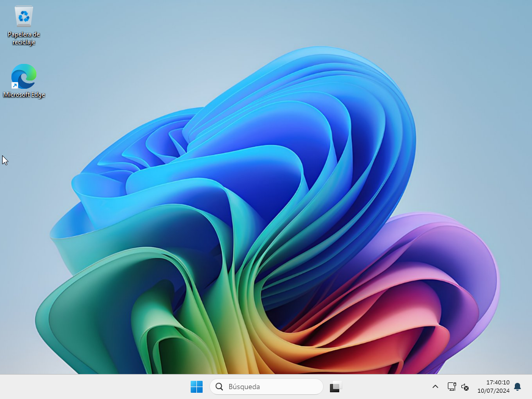Open the network status tray icon

451,387
